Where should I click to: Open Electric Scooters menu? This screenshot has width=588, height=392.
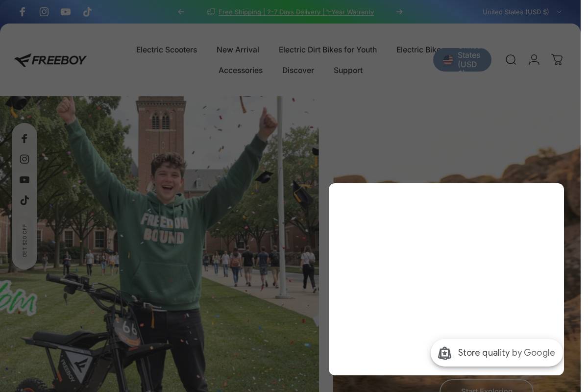click(x=167, y=49)
